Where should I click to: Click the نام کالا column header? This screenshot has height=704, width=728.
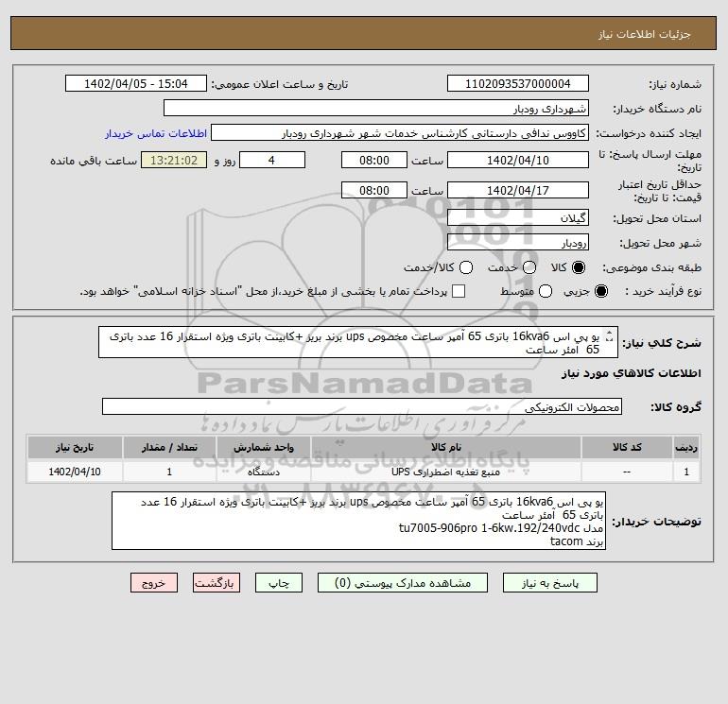click(445, 447)
